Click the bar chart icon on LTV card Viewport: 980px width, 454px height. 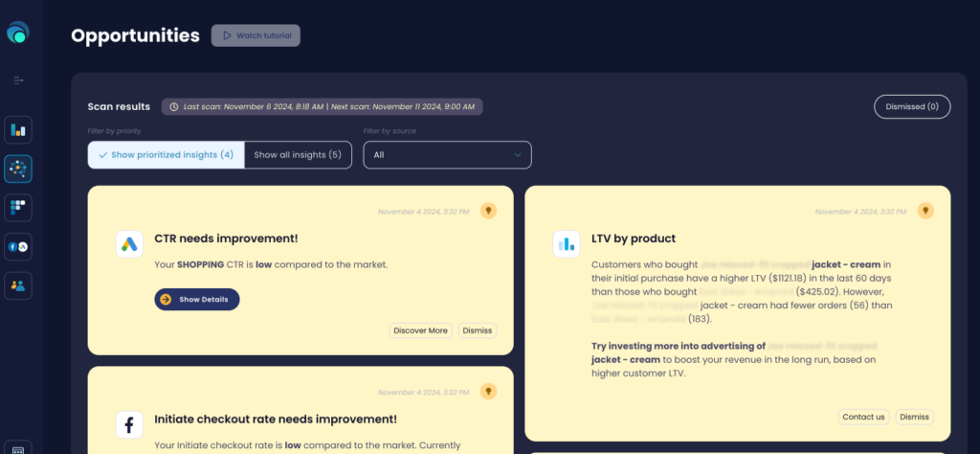click(567, 244)
